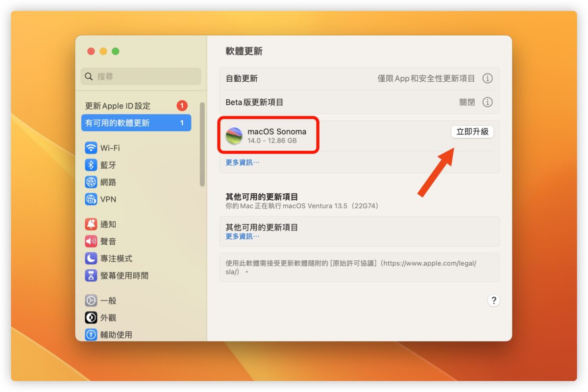Click the Beta版更新項目 label
This screenshot has width=588, height=392.
coord(254,102)
